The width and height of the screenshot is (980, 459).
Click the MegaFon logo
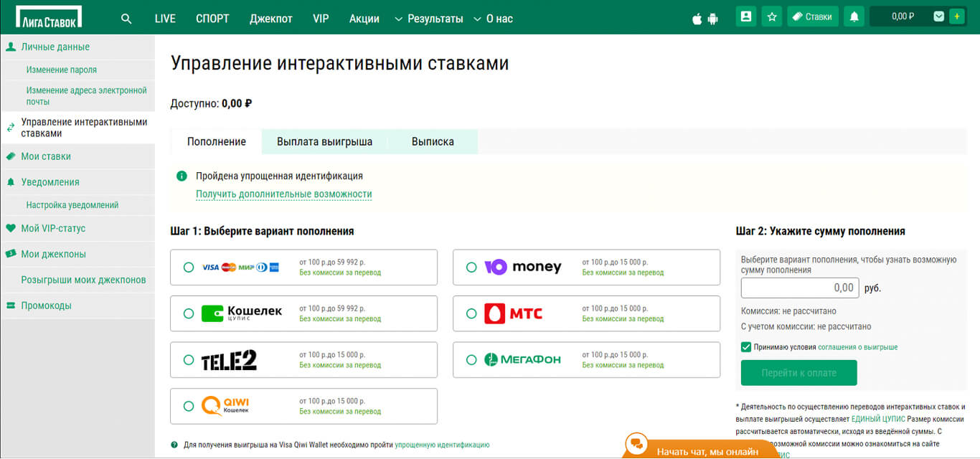pyautogui.click(x=522, y=359)
